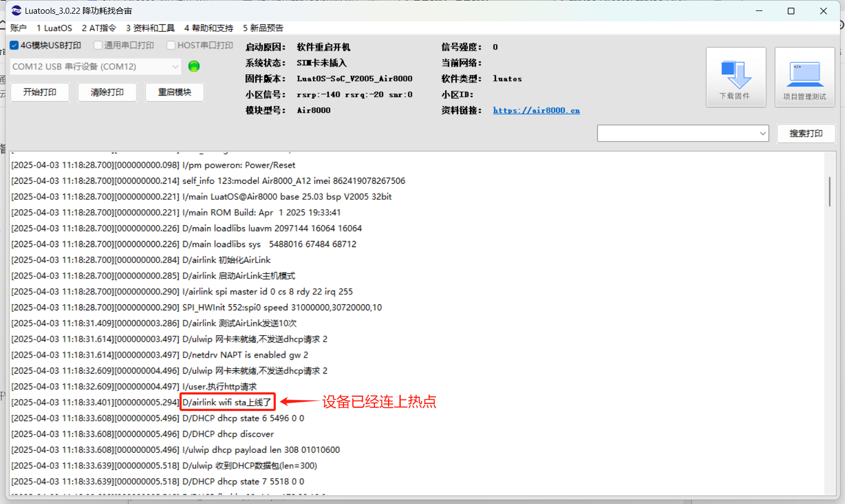This screenshot has width=845, height=504.
Task: Click the 重启模块 button
Action: point(175,92)
